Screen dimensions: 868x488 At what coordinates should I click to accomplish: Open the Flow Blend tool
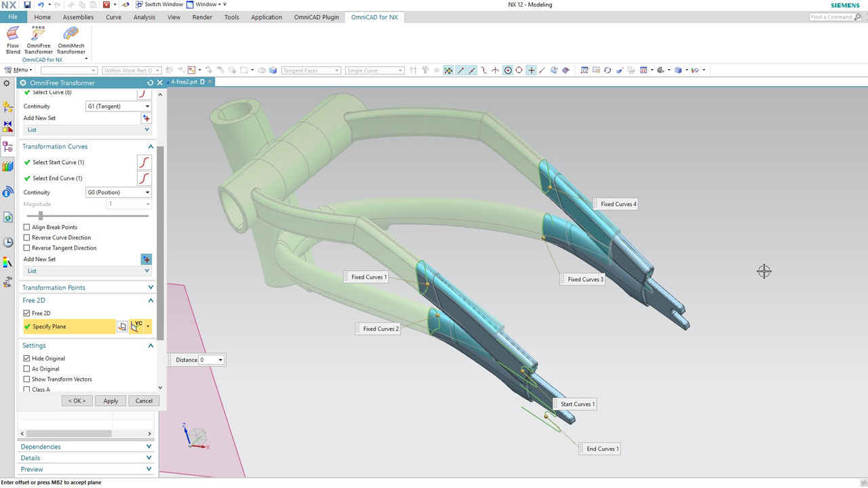coord(13,40)
